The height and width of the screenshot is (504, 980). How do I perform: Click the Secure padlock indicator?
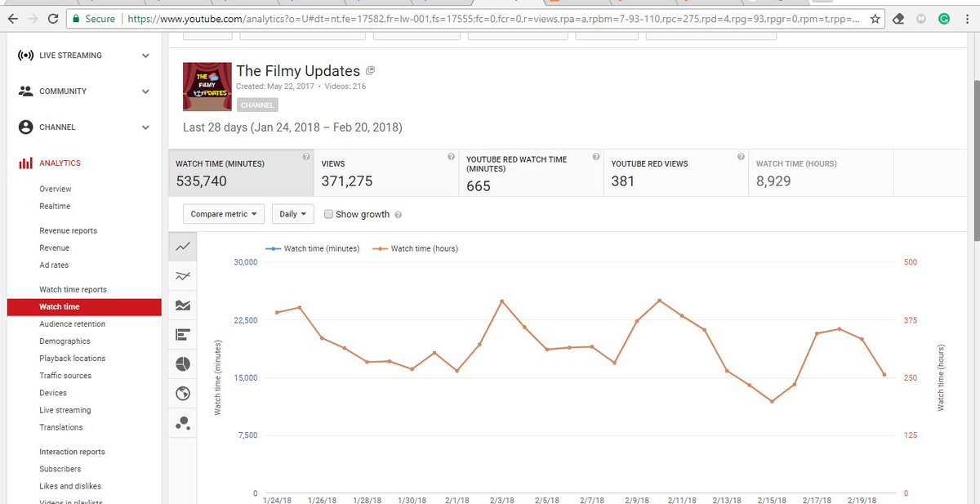[94, 18]
